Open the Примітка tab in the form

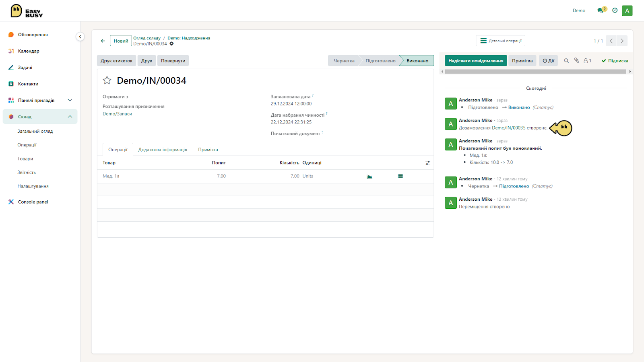[208, 150]
